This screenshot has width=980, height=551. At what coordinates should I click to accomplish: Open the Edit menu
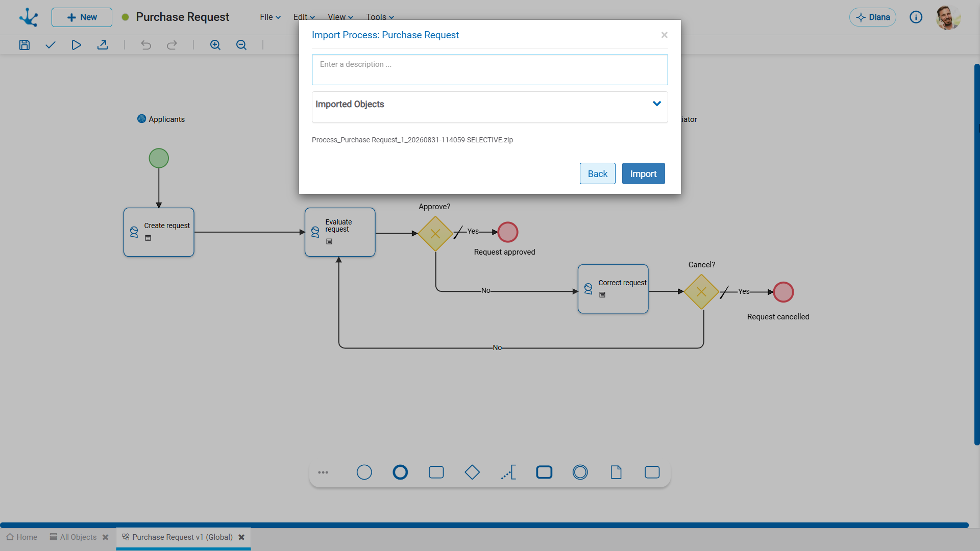304,17
